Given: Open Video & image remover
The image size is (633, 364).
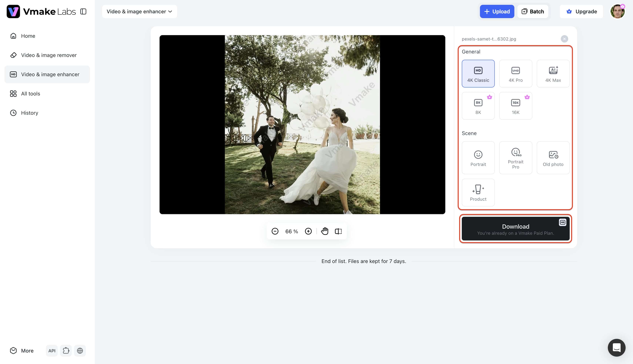Looking at the screenshot, I should coord(47,55).
